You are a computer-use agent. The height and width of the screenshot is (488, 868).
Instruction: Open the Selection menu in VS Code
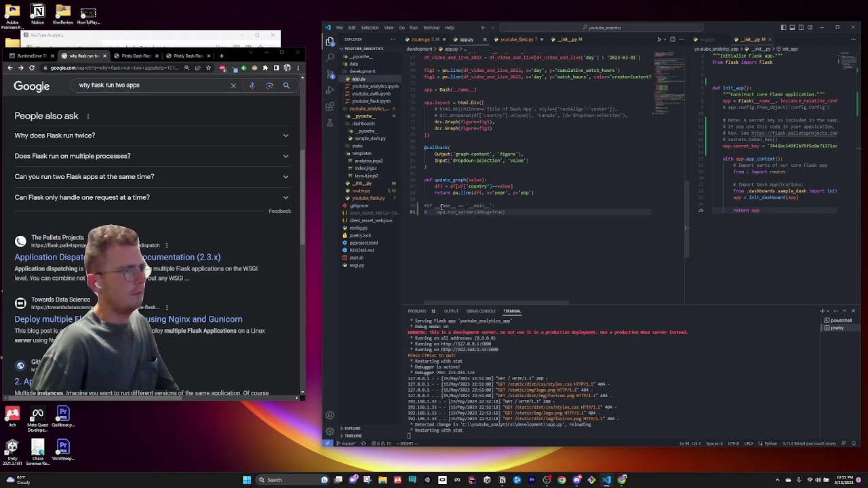(x=370, y=28)
